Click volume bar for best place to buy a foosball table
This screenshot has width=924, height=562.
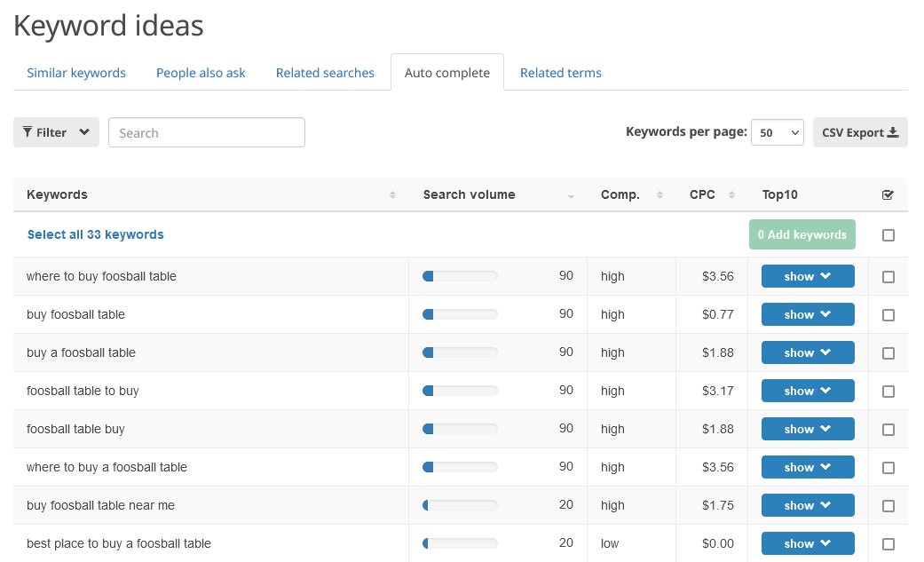(x=461, y=543)
